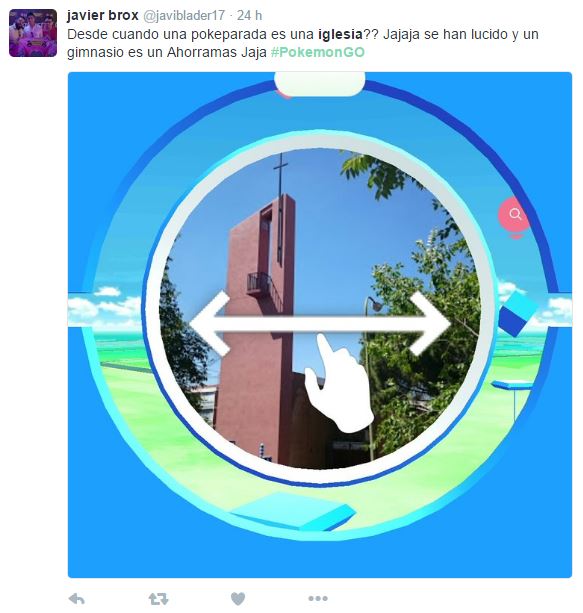
Task: Click the left swipe arrowhead
Action: 210,324
